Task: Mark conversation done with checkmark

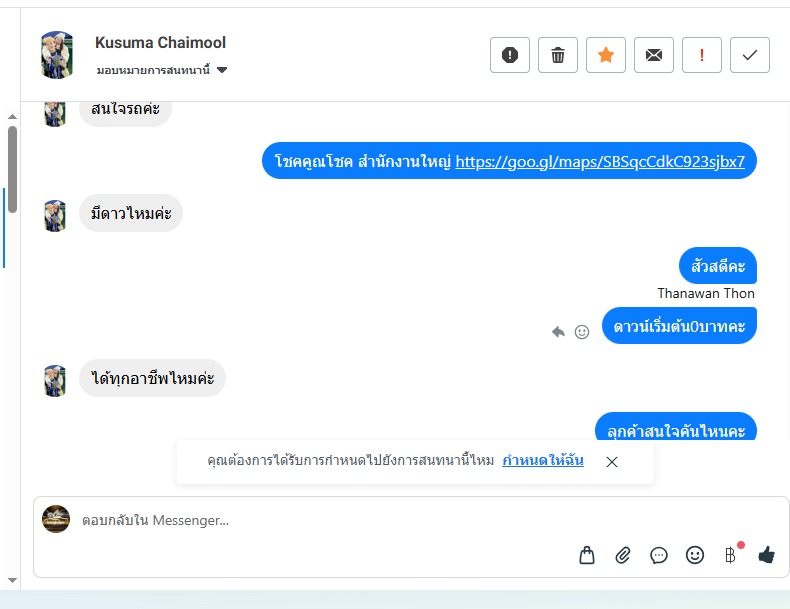Action: coord(750,55)
